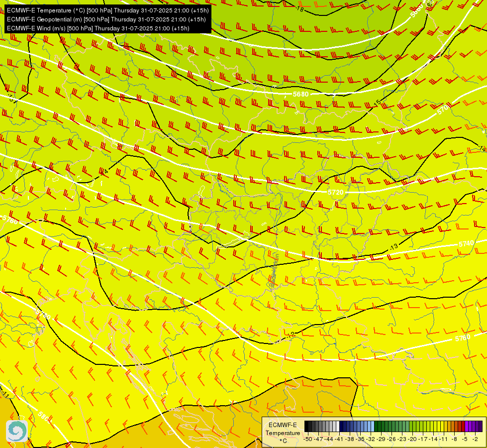Click the -20 colorbar tick label

[413, 439]
